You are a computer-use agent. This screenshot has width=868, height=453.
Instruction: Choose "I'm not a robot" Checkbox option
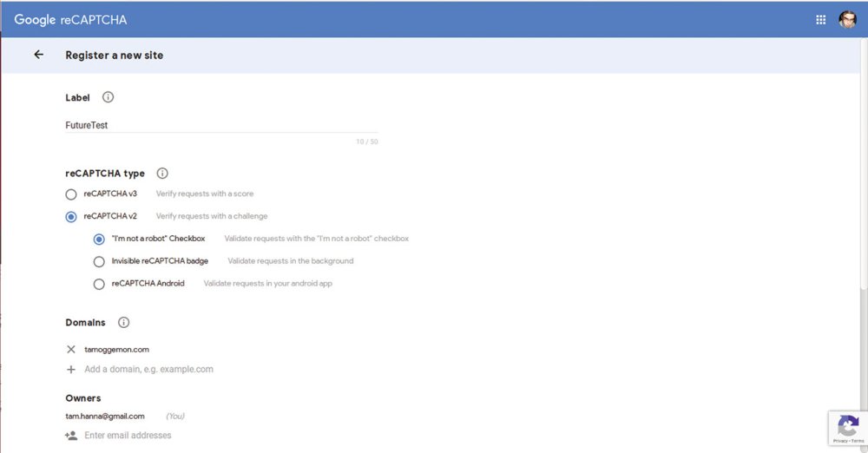click(x=99, y=240)
